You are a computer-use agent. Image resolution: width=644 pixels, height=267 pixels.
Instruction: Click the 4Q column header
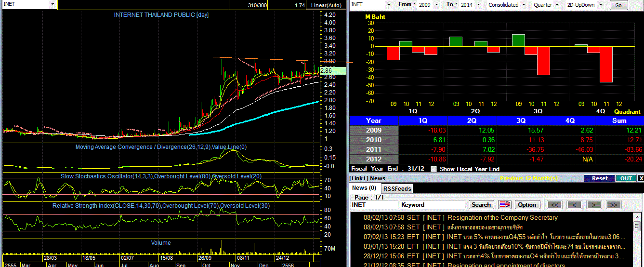pyautogui.click(x=571, y=120)
